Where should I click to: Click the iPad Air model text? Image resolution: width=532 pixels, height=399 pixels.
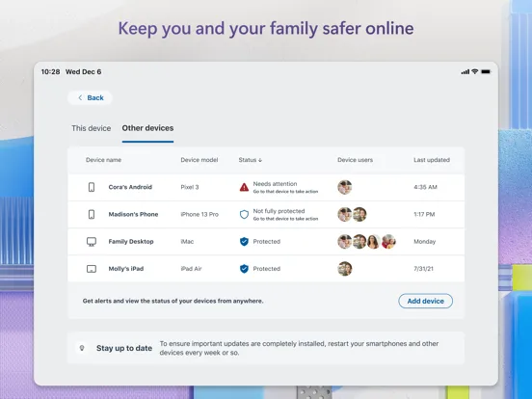191,268
